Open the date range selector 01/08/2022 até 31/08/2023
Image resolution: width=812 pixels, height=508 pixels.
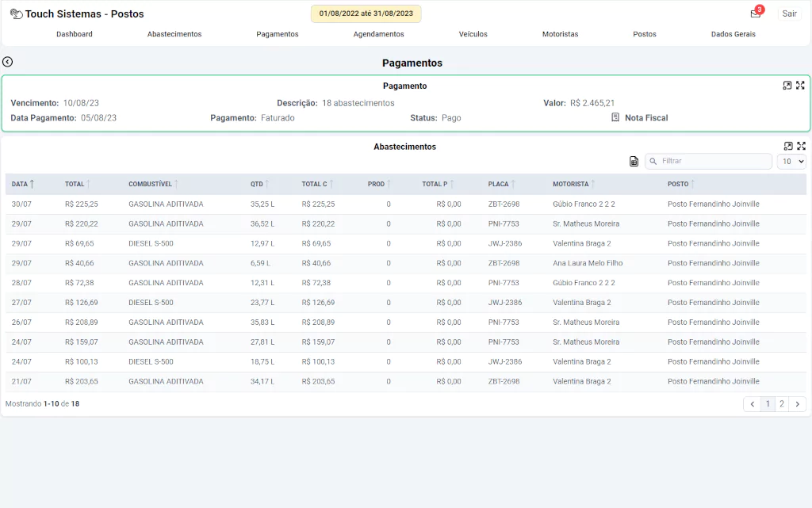(x=366, y=13)
